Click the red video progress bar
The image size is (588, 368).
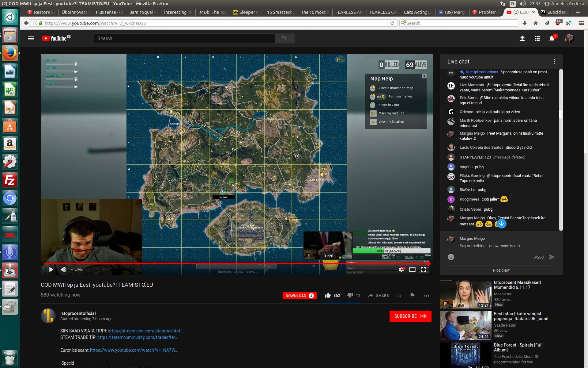236,263
